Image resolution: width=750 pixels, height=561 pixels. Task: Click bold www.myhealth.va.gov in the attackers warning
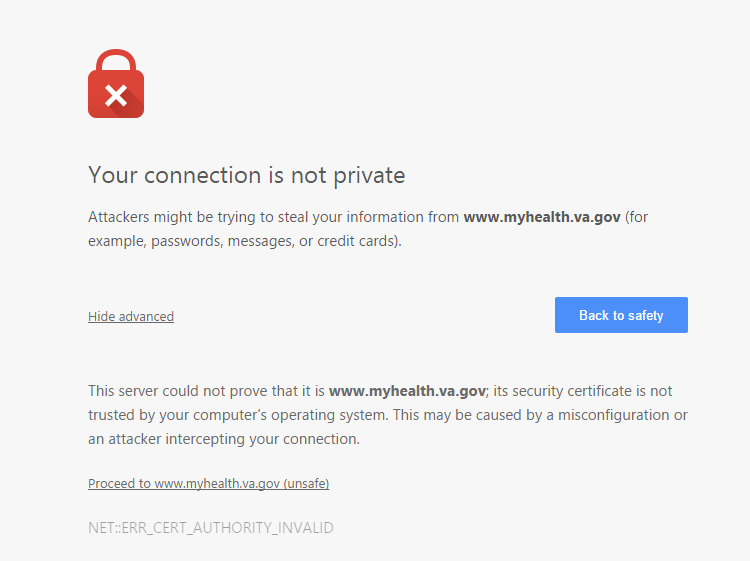tap(542, 217)
